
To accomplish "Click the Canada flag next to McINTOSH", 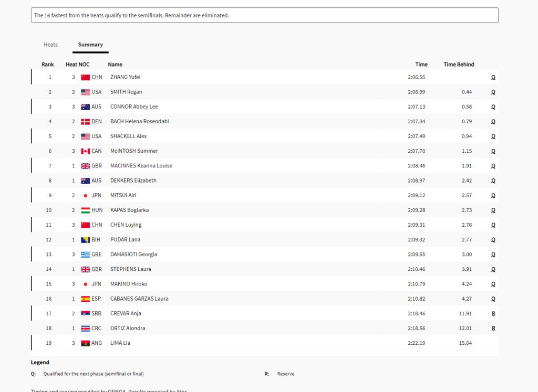I will [x=85, y=151].
